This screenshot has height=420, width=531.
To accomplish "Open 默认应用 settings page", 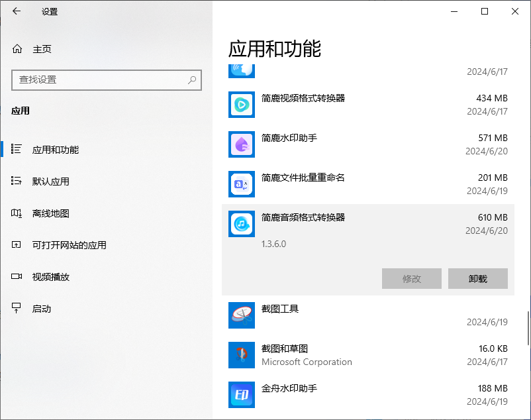I will 51,182.
